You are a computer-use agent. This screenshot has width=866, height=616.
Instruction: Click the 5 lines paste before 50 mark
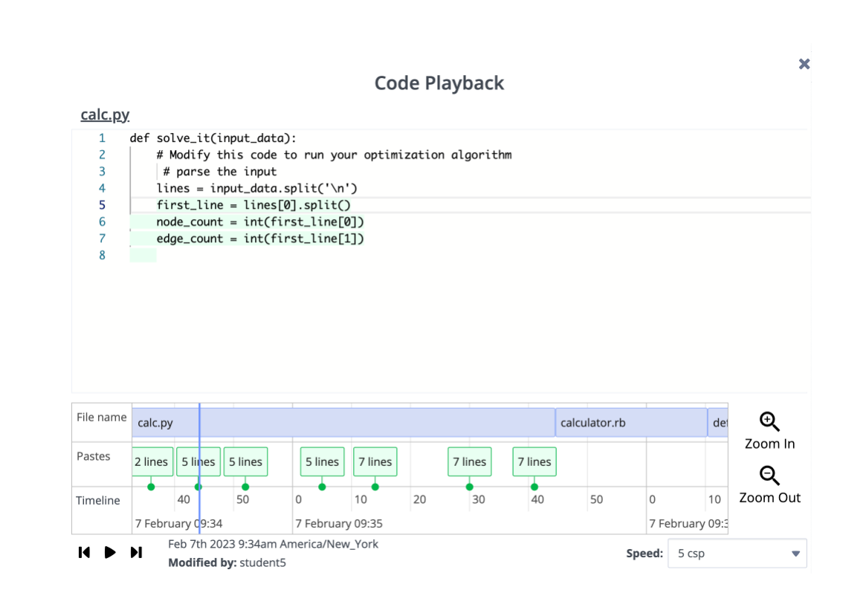coord(246,461)
